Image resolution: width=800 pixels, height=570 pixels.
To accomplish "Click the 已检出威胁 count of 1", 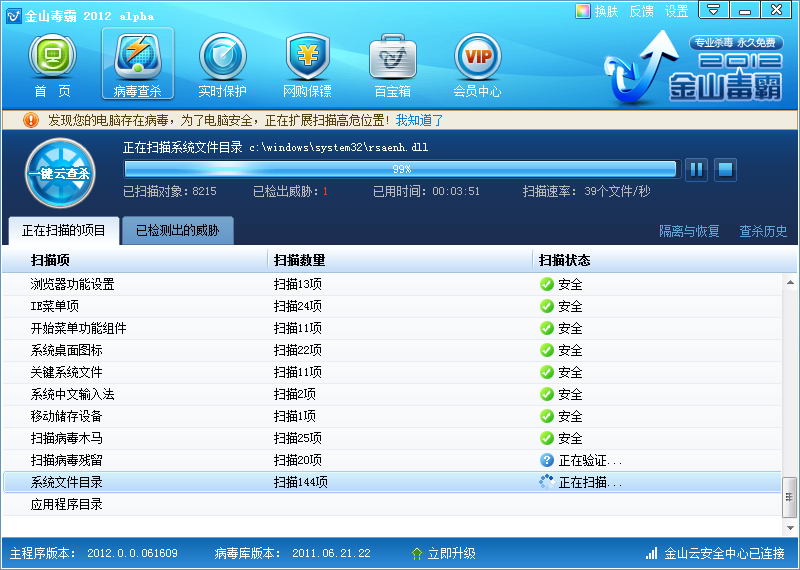I will (x=325, y=191).
